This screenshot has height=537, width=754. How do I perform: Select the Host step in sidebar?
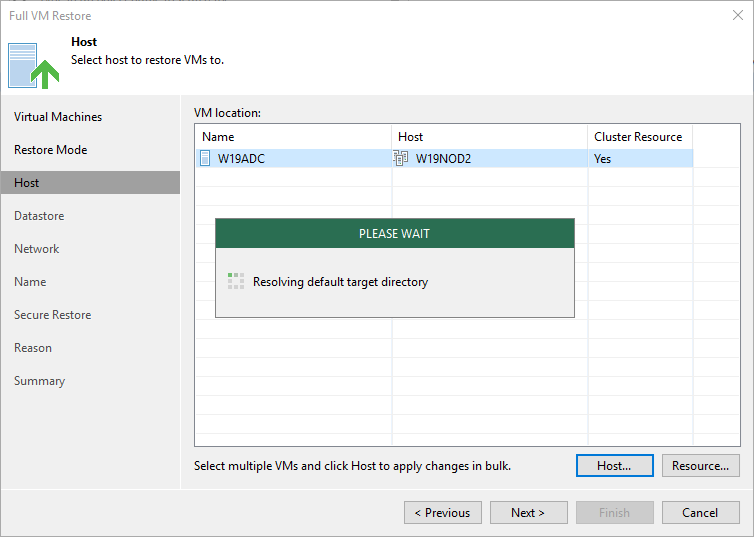(90, 183)
